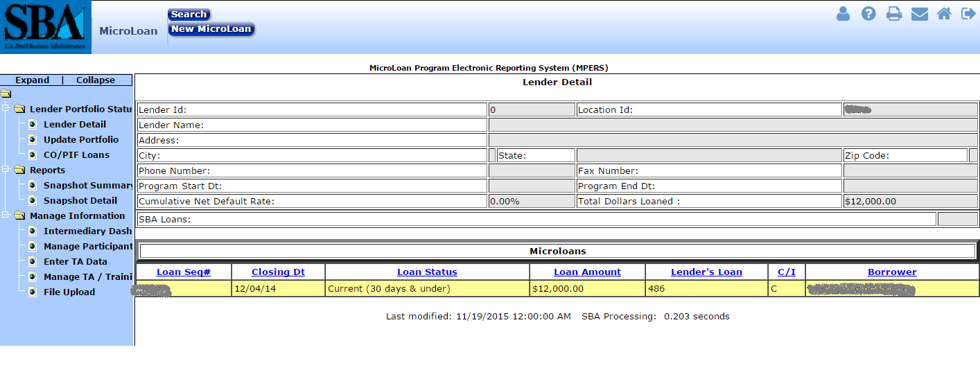Open Lender Detail in the sidebar
This screenshot has height=370, width=980.
(75, 124)
